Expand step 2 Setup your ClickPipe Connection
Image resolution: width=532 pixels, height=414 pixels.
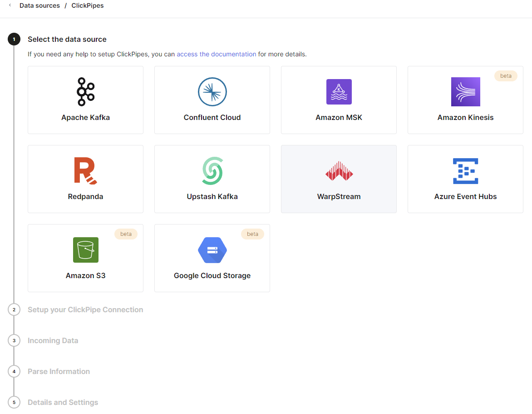tap(85, 310)
